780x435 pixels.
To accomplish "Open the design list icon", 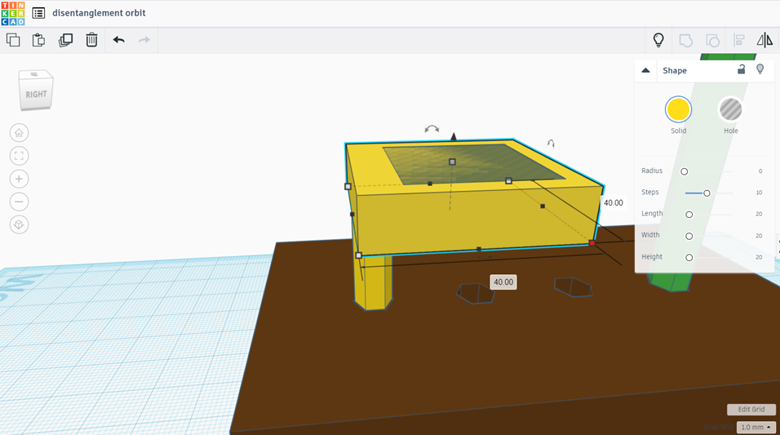I will tap(38, 13).
